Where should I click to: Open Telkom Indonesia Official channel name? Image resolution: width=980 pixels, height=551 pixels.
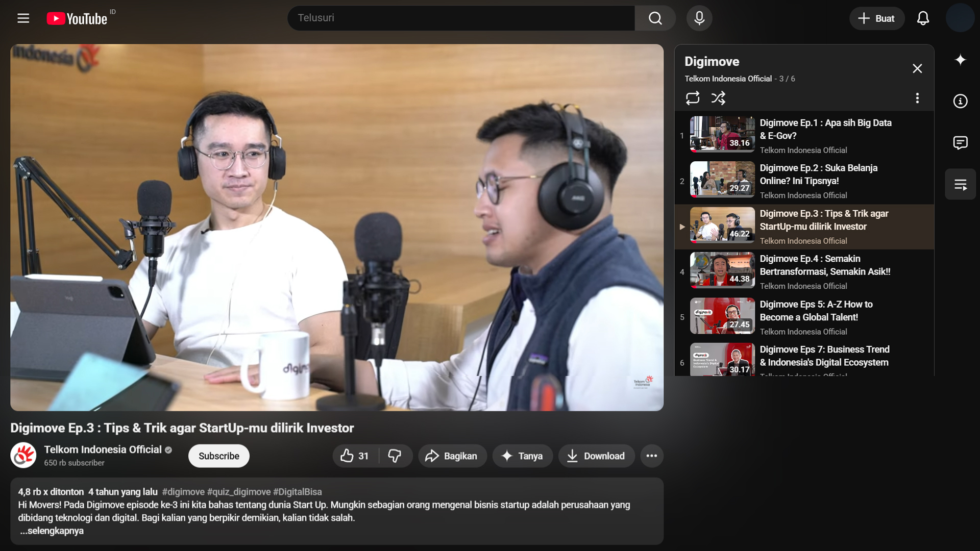(103, 449)
